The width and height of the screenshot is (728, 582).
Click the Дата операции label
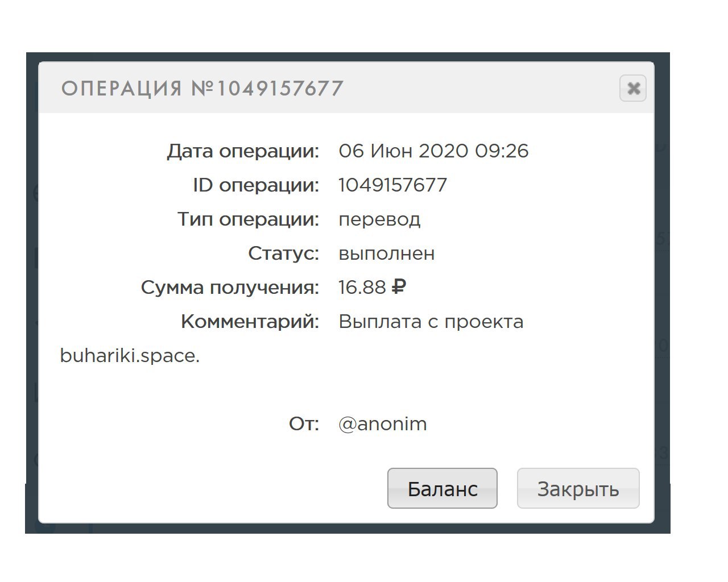243,152
